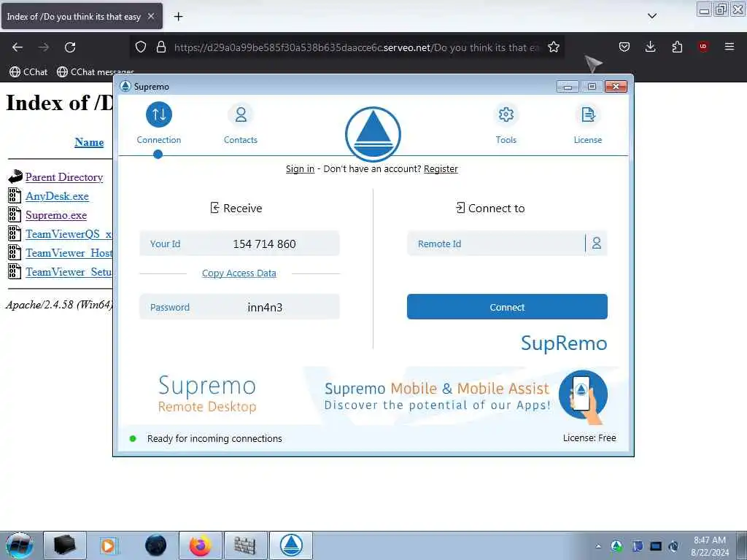Click the Connect to section icon

(x=460, y=208)
